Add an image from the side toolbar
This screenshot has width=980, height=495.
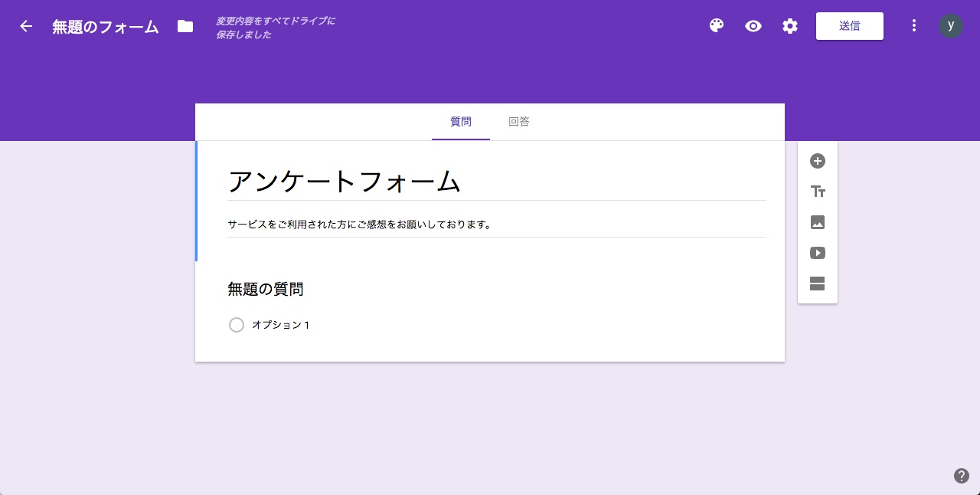(818, 222)
